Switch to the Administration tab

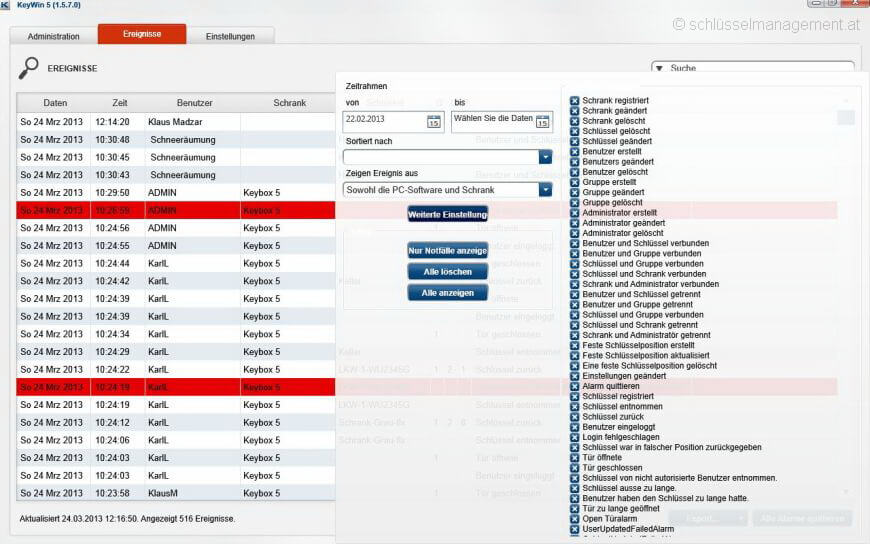[54, 36]
